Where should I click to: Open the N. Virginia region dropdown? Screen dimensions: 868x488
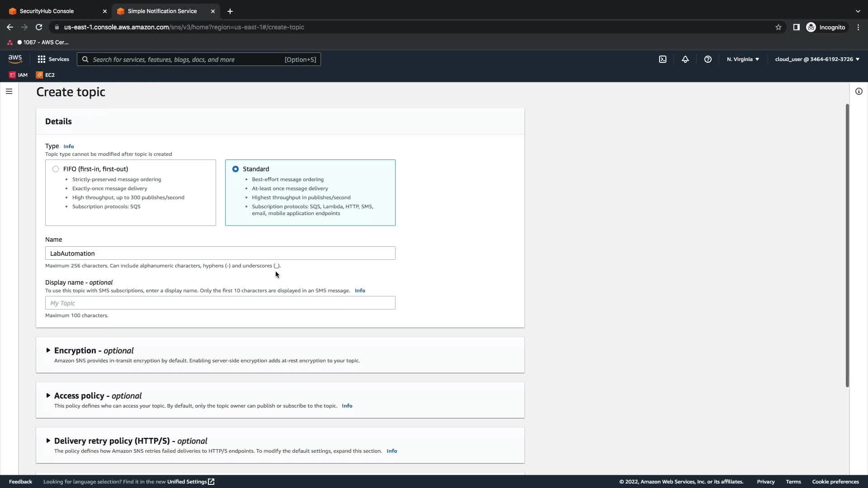(743, 59)
